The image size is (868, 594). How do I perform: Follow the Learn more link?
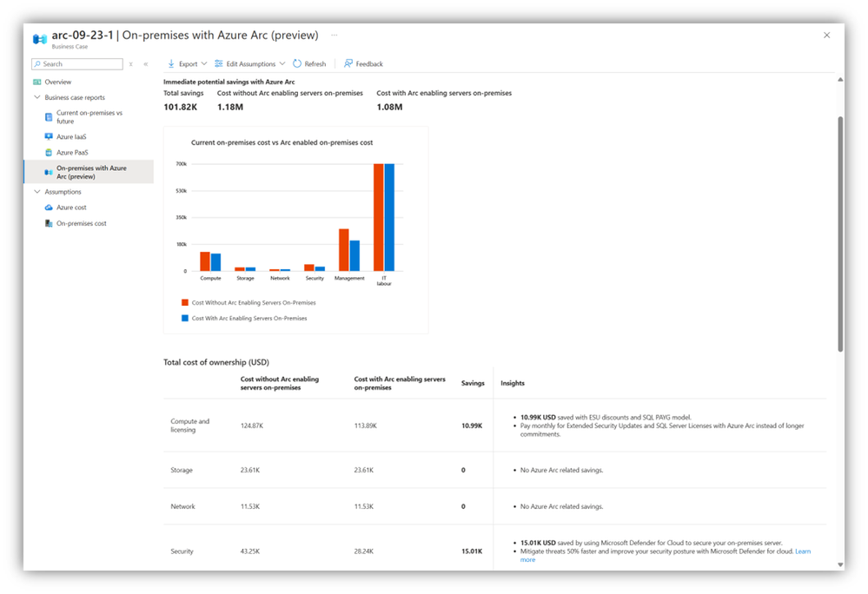pos(803,551)
